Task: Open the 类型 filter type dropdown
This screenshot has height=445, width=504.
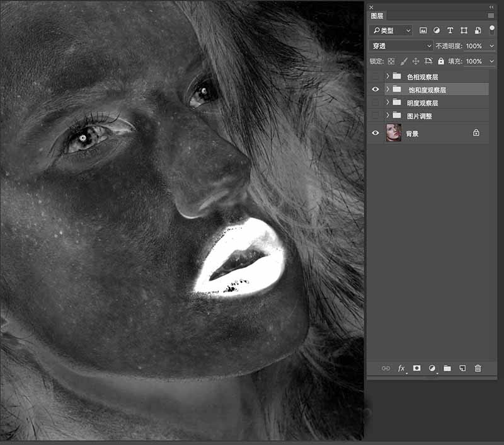Action: (391, 30)
